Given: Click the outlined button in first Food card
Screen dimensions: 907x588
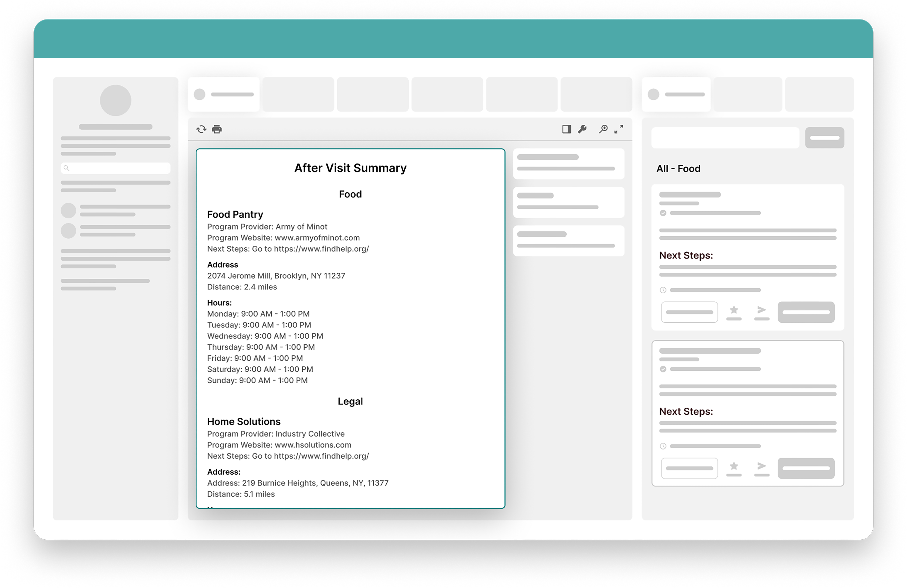Looking at the screenshot, I should pyautogui.click(x=689, y=312).
